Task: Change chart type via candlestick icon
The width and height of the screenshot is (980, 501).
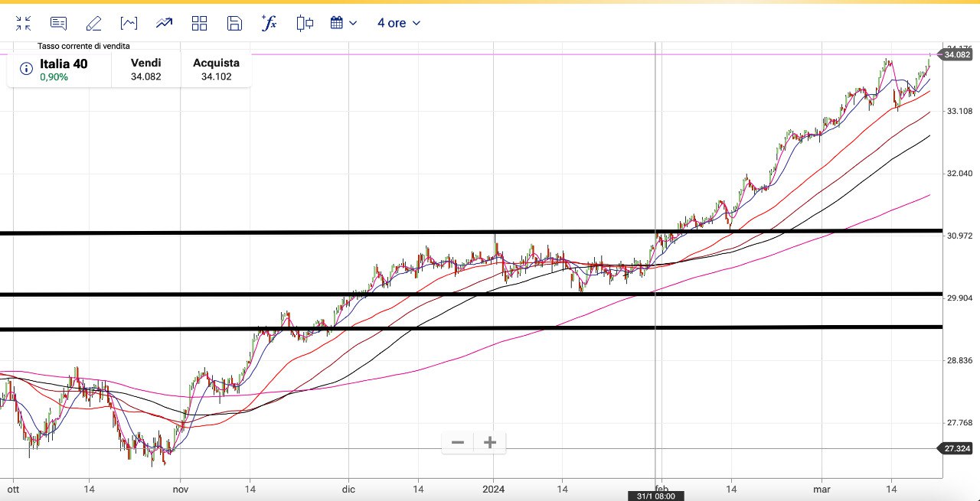Action: pyautogui.click(x=305, y=23)
